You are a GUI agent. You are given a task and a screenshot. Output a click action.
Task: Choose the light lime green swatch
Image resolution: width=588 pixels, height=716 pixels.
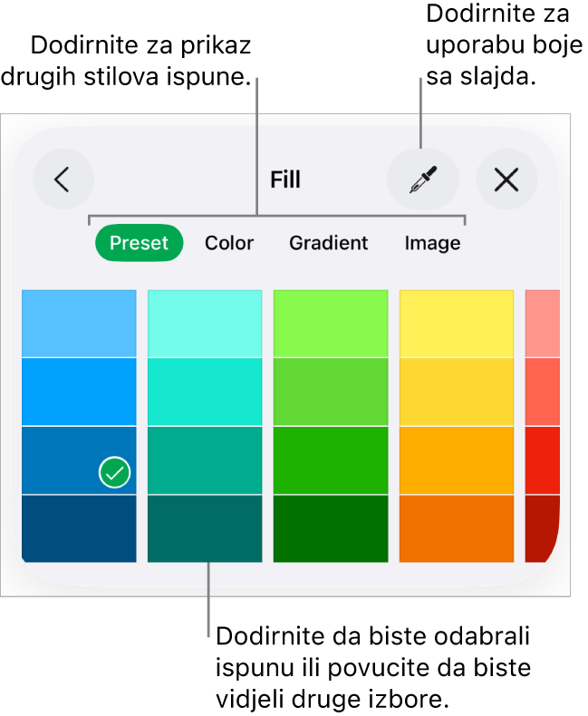tap(331, 324)
